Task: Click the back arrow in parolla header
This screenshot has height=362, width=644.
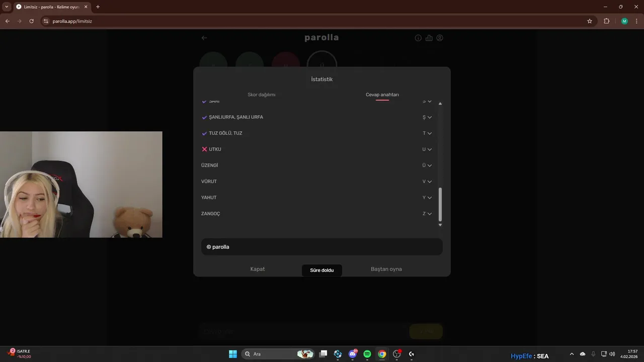Action: tap(204, 38)
